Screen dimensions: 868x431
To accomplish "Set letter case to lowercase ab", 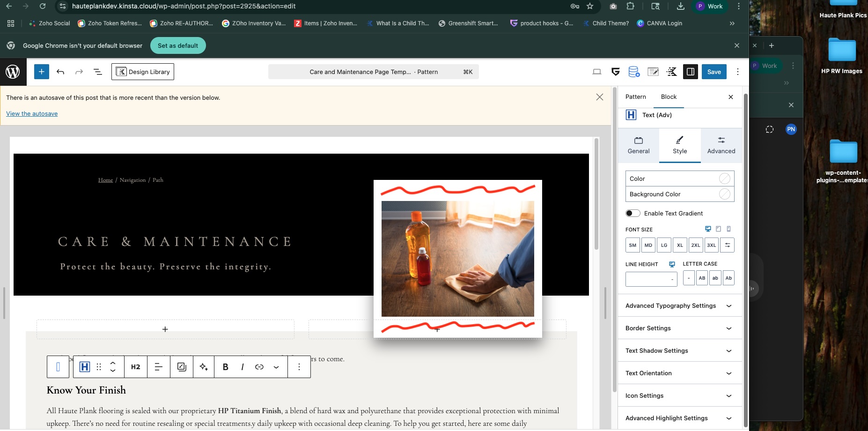I will (715, 278).
